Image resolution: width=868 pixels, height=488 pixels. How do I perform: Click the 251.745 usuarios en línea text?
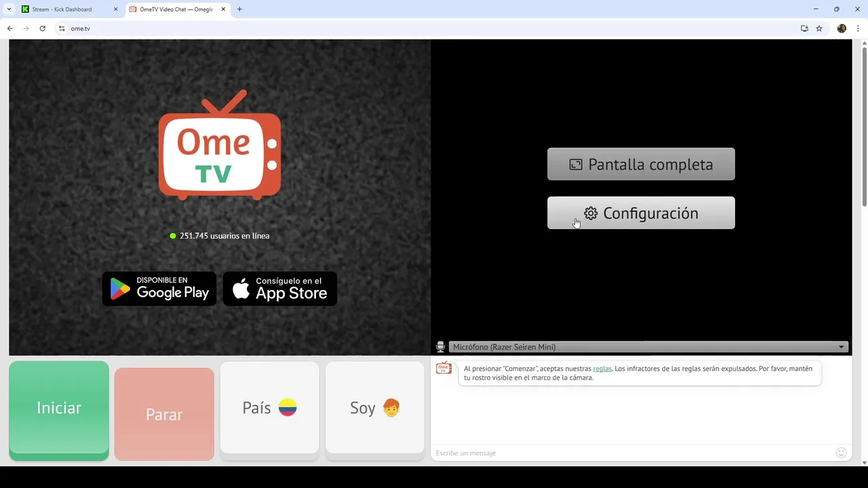coord(224,236)
